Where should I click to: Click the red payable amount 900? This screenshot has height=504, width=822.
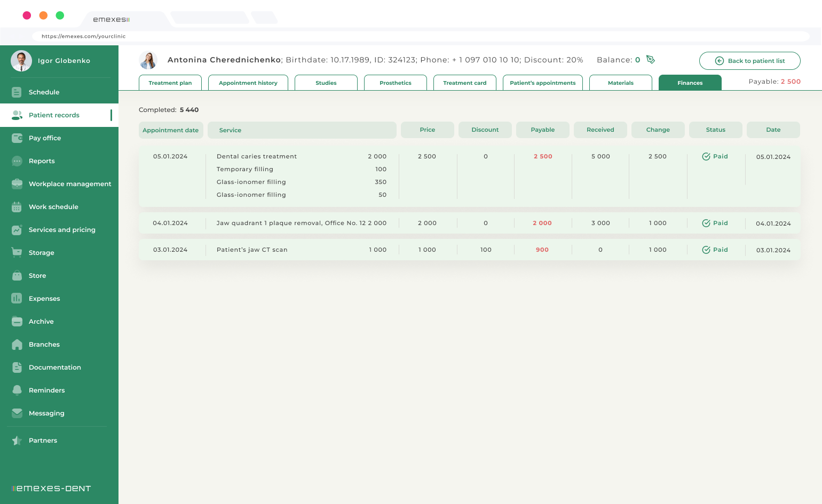pyautogui.click(x=542, y=250)
